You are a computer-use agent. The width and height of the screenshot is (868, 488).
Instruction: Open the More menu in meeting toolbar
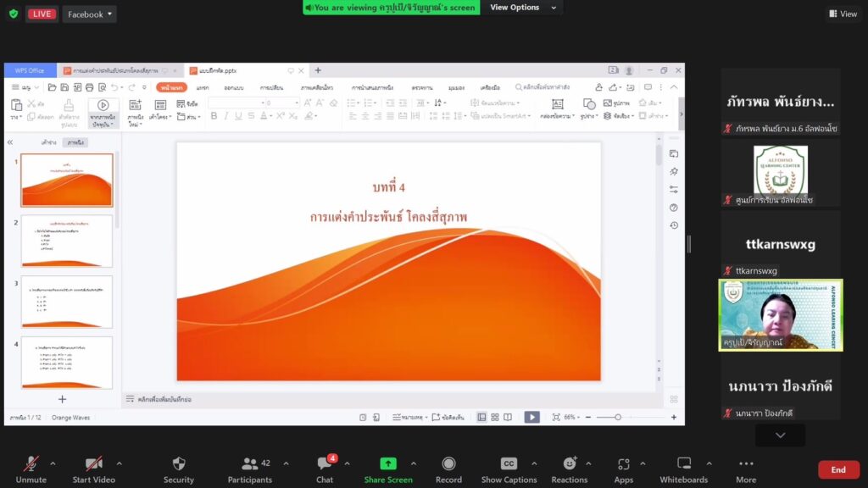746,464
